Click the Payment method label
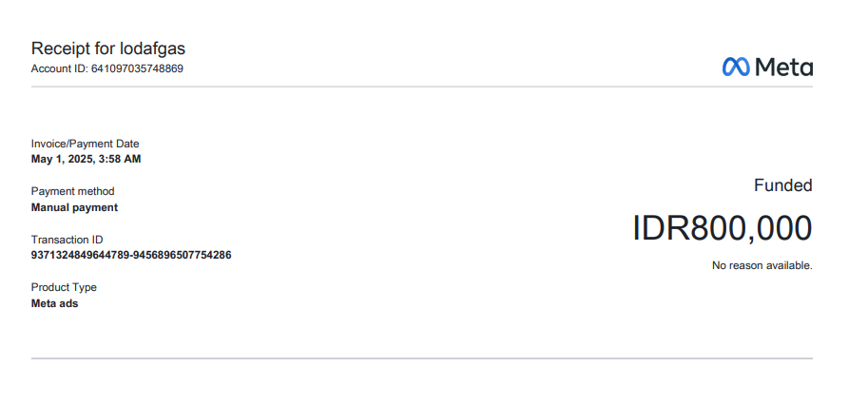The image size is (868, 406). (x=72, y=191)
